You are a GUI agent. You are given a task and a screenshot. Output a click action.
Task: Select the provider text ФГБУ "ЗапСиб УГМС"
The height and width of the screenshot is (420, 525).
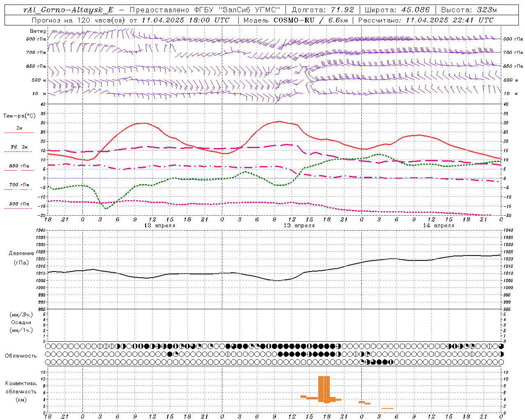(237, 10)
